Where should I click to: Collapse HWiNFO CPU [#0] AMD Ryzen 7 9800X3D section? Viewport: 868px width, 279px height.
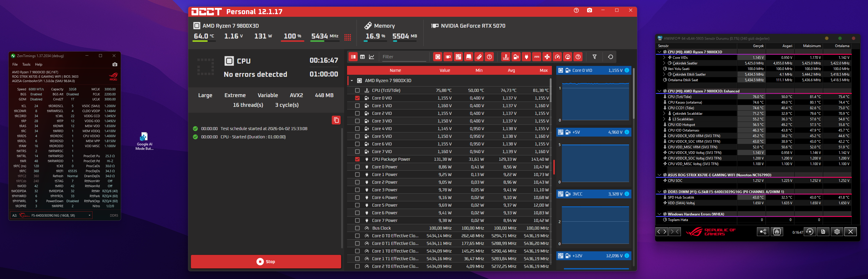pyautogui.click(x=659, y=52)
